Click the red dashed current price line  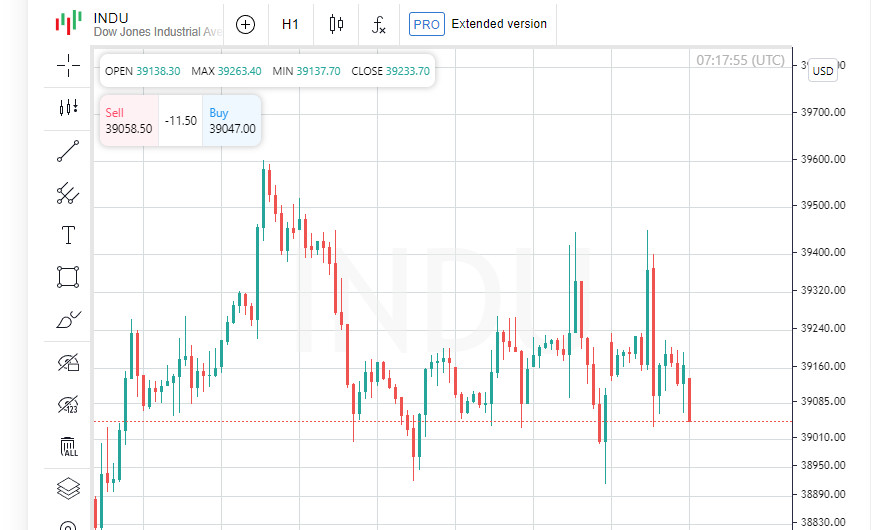[x=443, y=422]
